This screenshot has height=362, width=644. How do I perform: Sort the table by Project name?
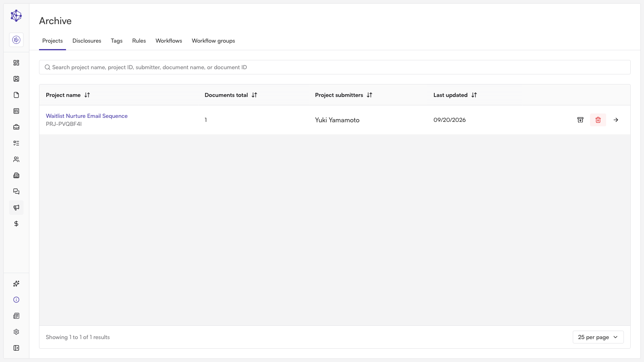87,95
